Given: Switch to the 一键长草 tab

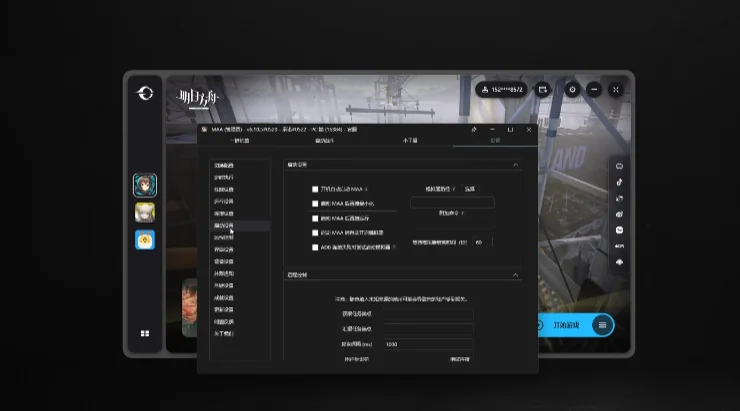Looking at the screenshot, I should [x=240, y=141].
